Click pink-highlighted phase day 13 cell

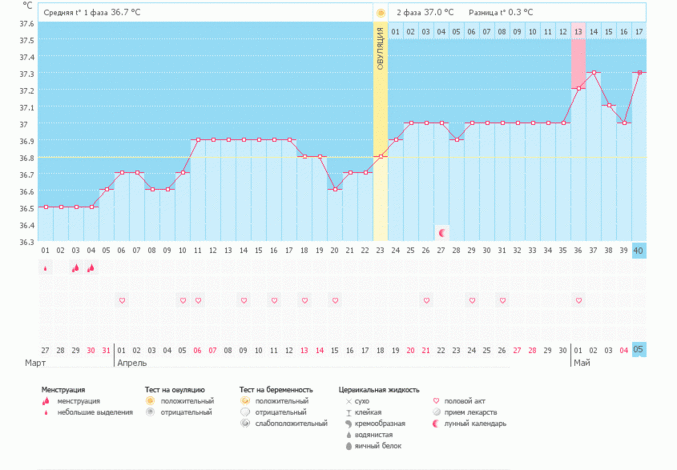(x=578, y=32)
